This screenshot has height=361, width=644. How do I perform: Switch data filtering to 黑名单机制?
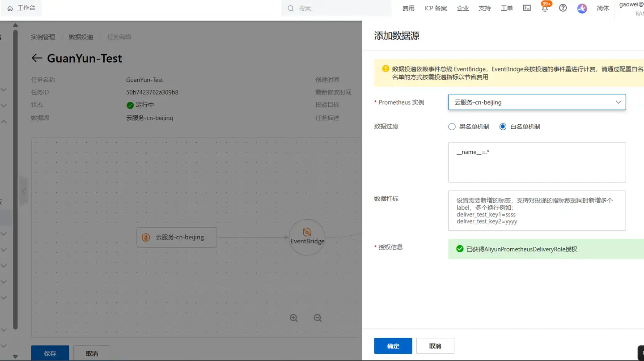point(452,127)
